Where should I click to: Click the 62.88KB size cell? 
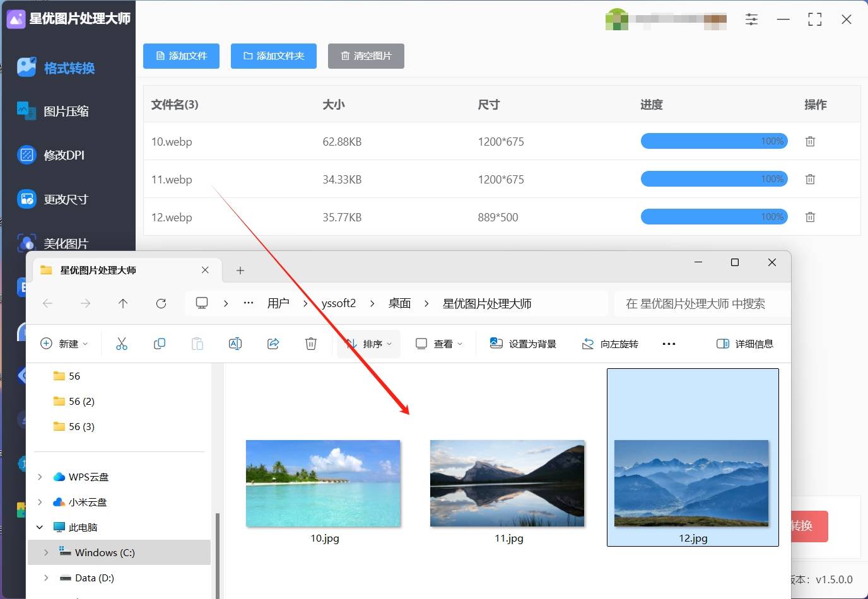point(342,142)
